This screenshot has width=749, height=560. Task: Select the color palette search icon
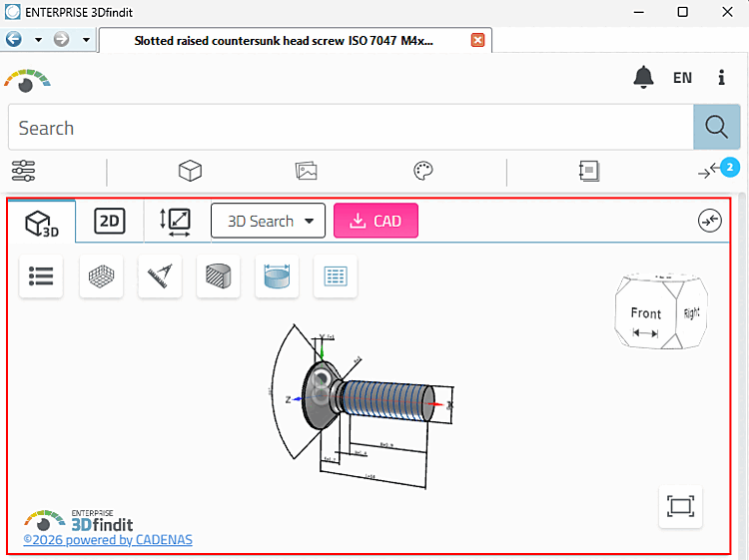click(423, 171)
